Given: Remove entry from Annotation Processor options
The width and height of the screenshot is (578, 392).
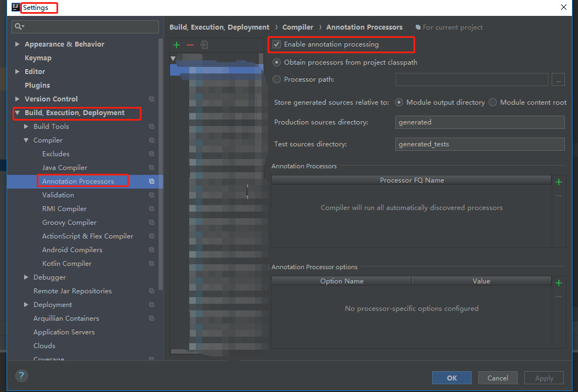Looking at the screenshot, I should click(x=559, y=297).
